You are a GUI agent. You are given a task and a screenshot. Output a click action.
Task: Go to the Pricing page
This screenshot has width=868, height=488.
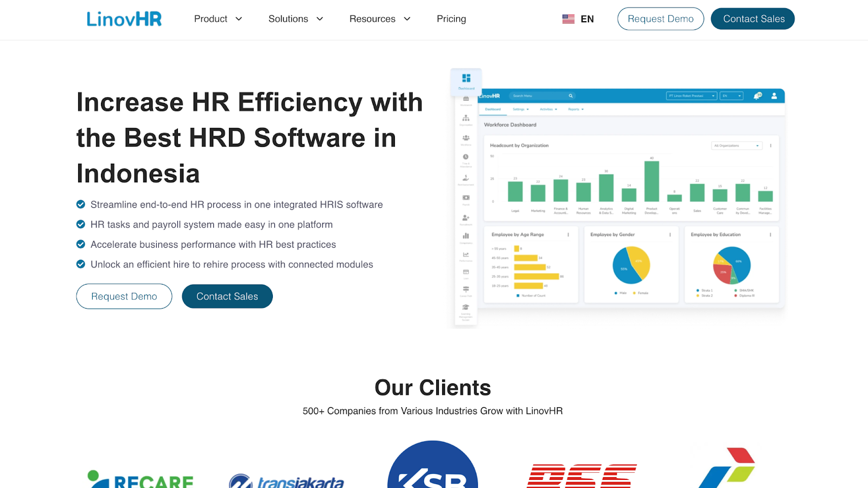tap(451, 19)
